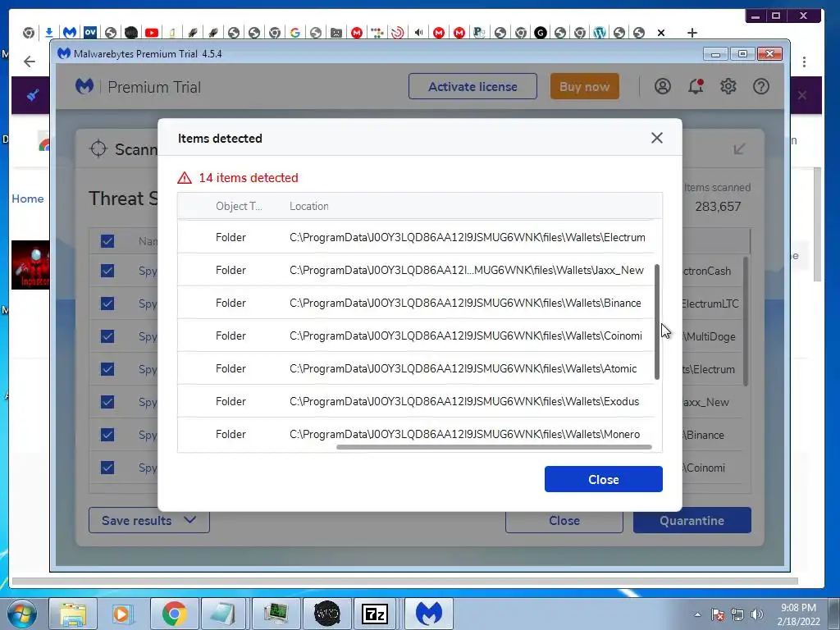Viewport: 840px width, 630px height.
Task: Open Windows Explorer from the taskbar
Action: [x=72, y=614]
